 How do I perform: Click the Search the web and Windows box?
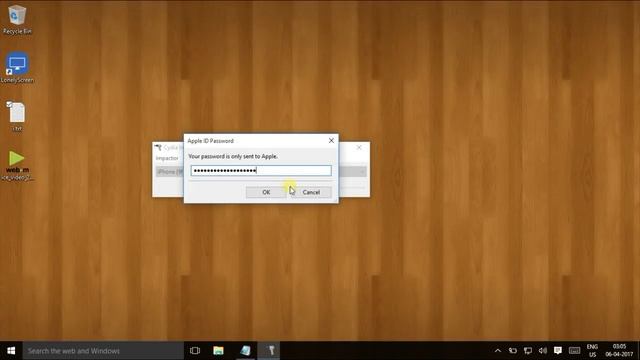(x=103, y=351)
